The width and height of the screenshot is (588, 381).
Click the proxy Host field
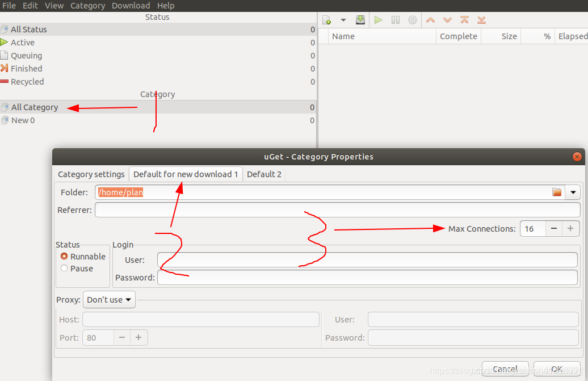pos(201,320)
